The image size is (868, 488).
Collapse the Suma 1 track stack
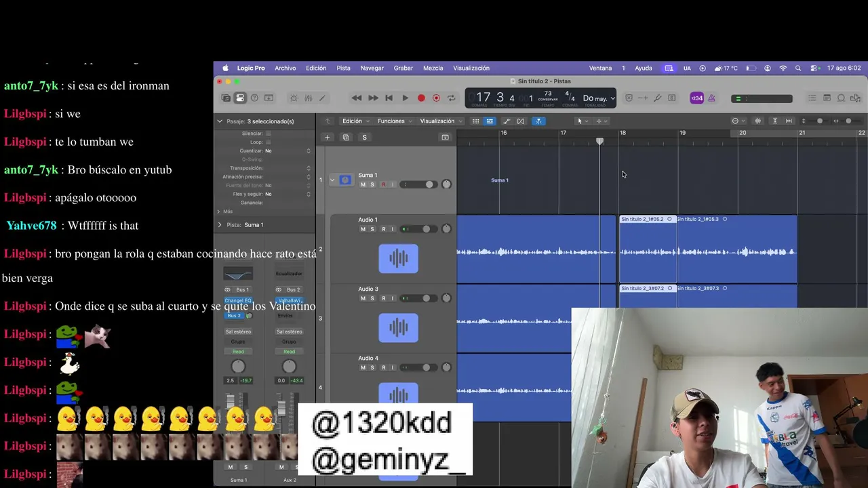pos(332,180)
